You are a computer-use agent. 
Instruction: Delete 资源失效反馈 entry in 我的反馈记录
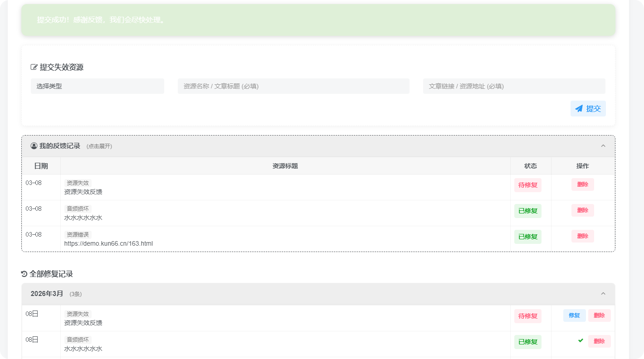click(x=582, y=184)
